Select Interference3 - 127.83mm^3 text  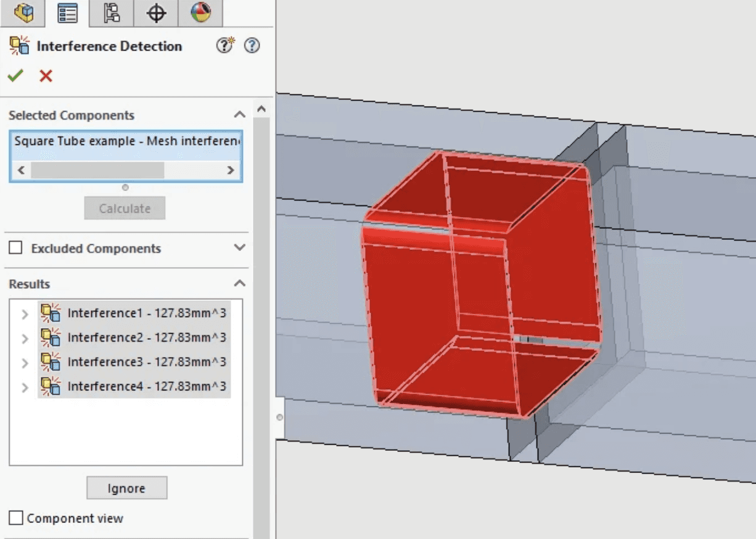coord(147,362)
